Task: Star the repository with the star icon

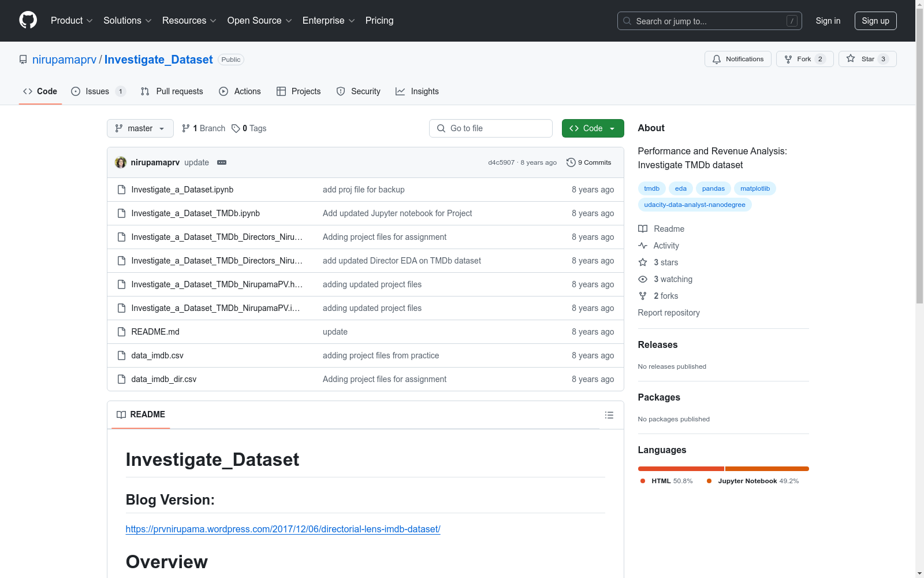Action: pyautogui.click(x=851, y=58)
